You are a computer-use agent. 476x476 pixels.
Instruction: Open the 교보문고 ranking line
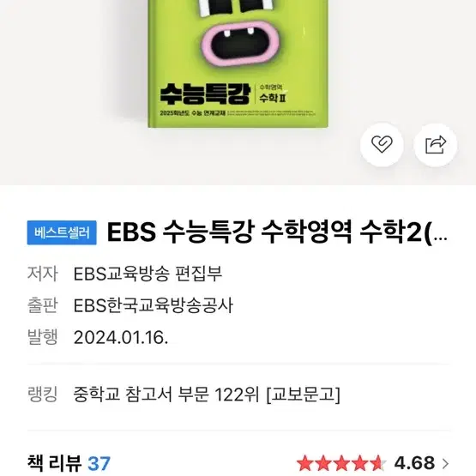(x=207, y=394)
